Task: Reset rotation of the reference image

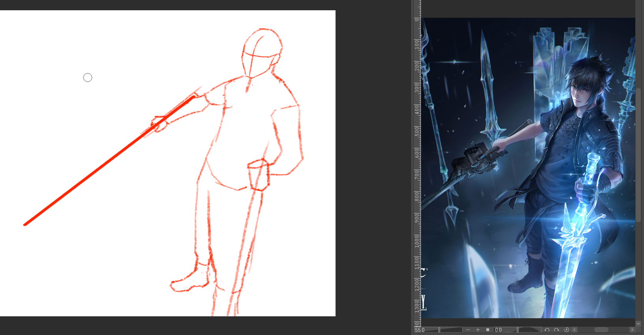Action: coord(566,330)
